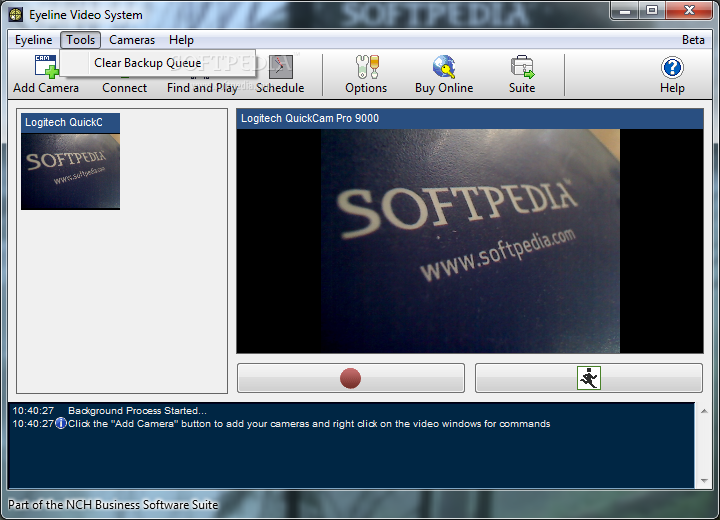Minimize the Eyeline Video System window

624,11
